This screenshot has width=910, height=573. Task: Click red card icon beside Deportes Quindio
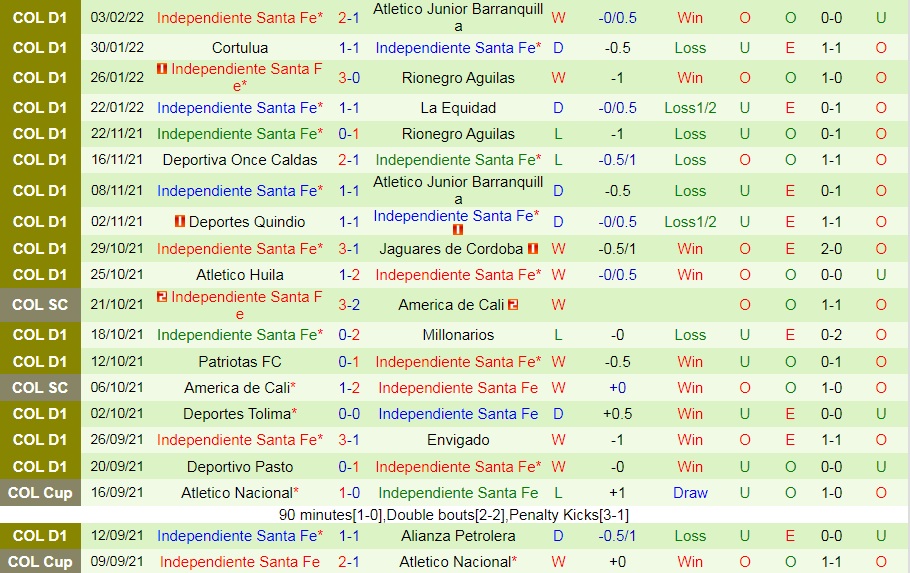179,222
